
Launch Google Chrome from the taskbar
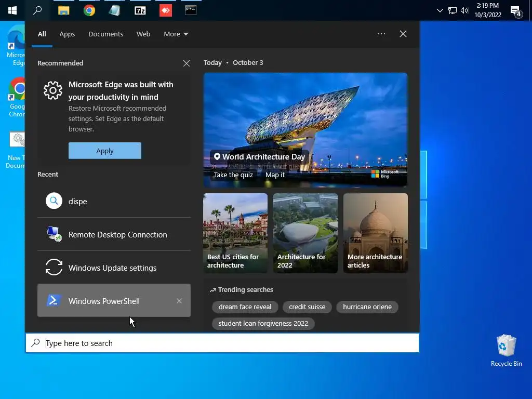pos(89,10)
